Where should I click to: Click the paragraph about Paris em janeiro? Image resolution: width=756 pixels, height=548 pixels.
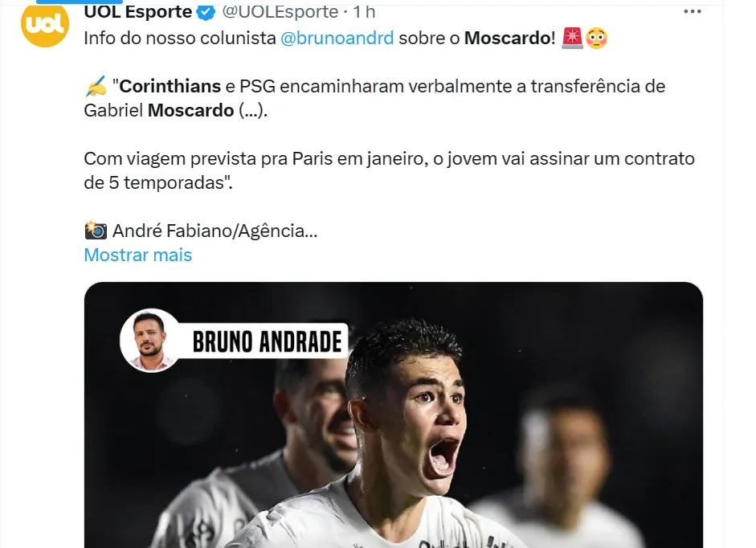389,171
